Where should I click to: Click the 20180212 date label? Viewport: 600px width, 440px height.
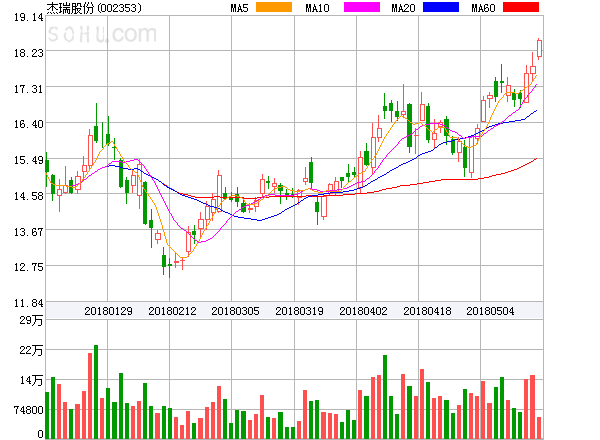(x=172, y=311)
